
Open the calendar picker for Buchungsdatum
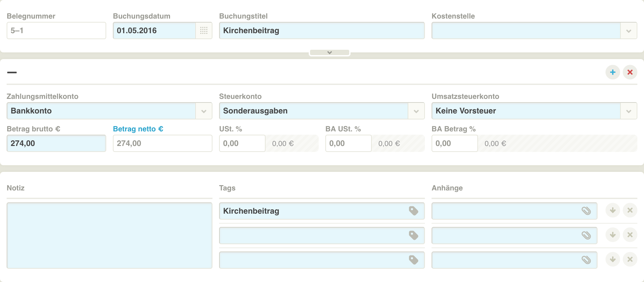click(204, 31)
